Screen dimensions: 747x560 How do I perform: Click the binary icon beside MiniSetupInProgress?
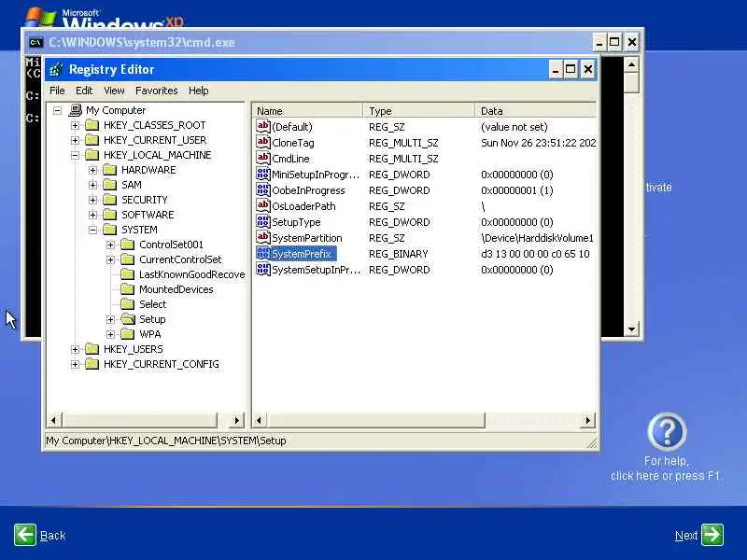pyautogui.click(x=263, y=175)
